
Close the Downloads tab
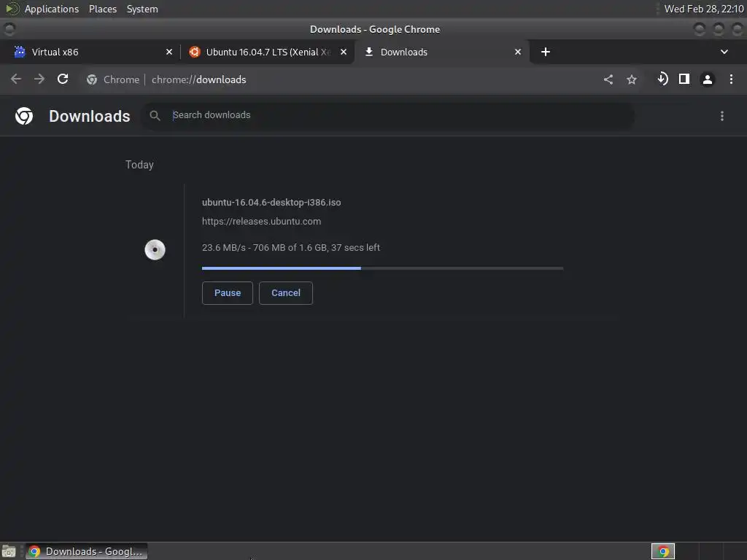coord(518,52)
